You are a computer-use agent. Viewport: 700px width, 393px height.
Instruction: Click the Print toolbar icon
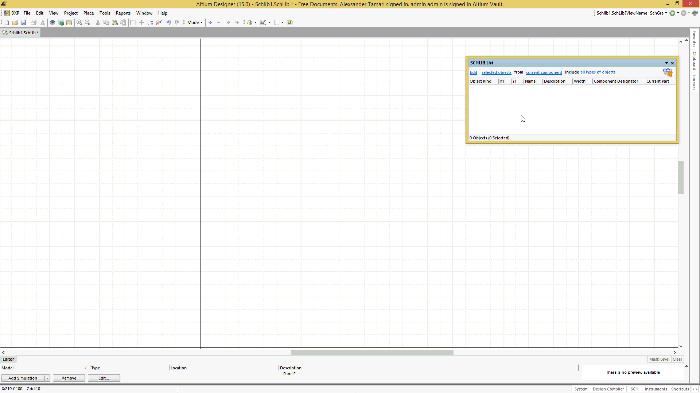tap(33, 22)
